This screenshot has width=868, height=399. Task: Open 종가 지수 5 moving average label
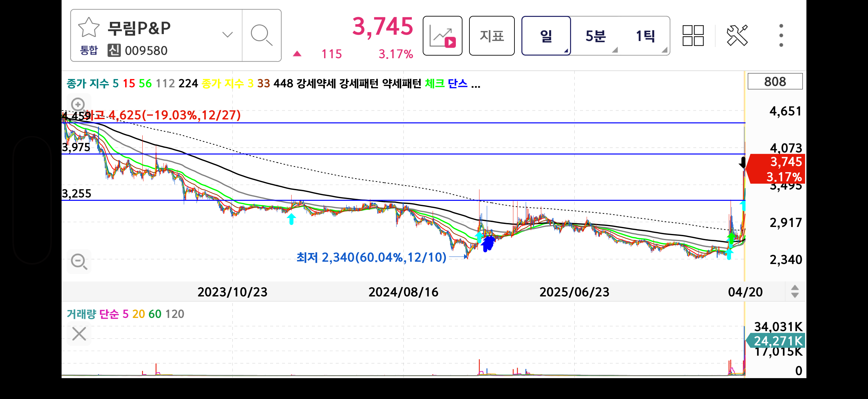click(x=93, y=83)
